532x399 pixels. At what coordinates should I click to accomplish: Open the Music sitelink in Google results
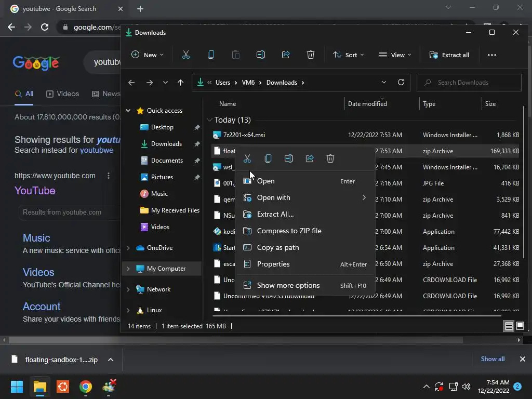click(x=36, y=238)
